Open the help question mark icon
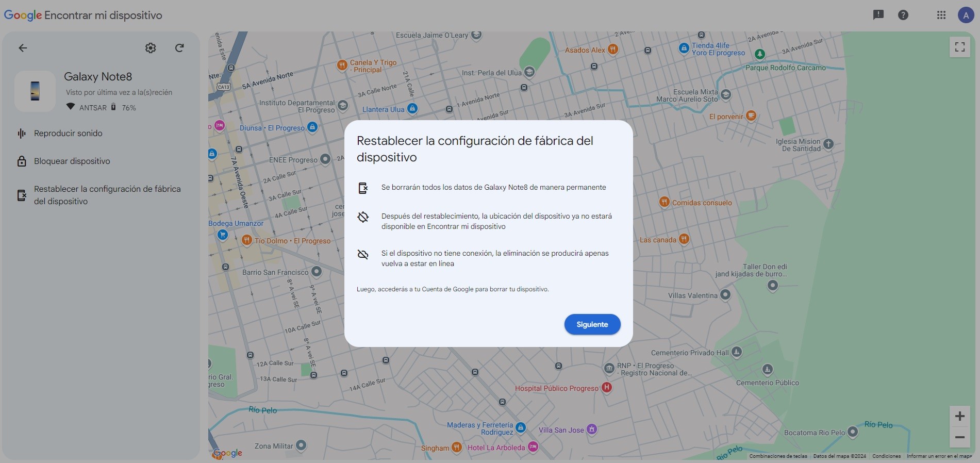 point(903,15)
